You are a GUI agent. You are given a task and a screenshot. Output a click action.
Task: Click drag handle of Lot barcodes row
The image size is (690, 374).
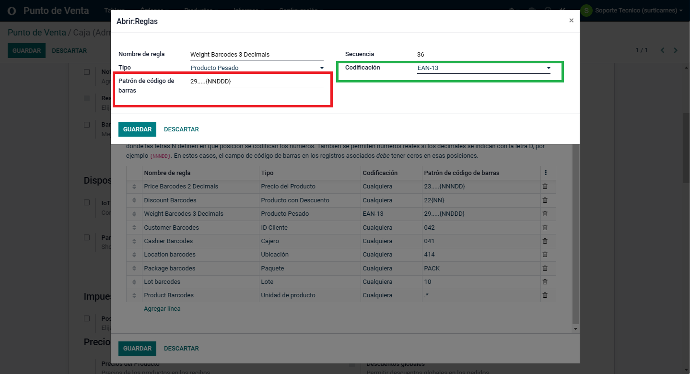coord(134,282)
